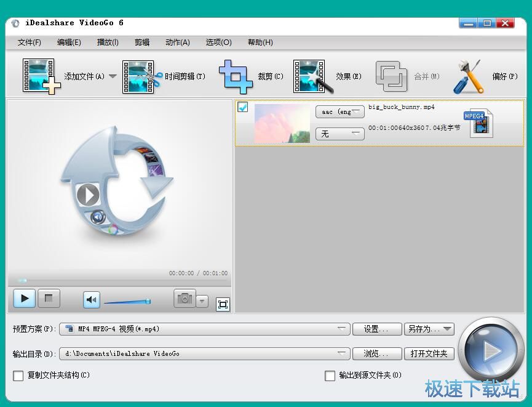This screenshot has width=532, height=407.
Task: Click the 浏览... browse button
Action: [x=377, y=353]
